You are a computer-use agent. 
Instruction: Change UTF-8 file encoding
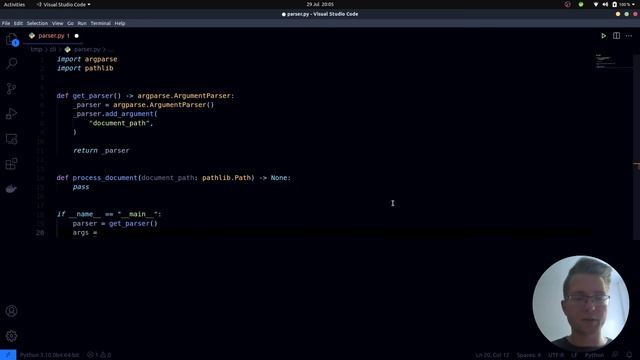556,355
